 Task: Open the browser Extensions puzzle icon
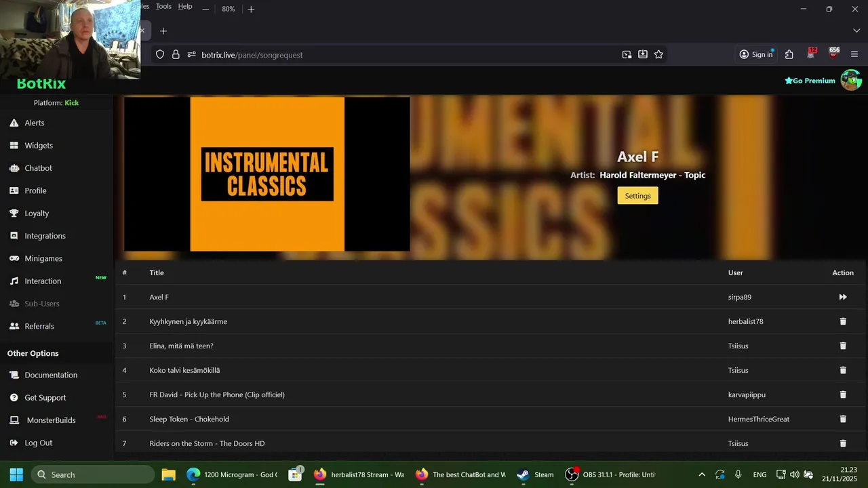tap(789, 55)
